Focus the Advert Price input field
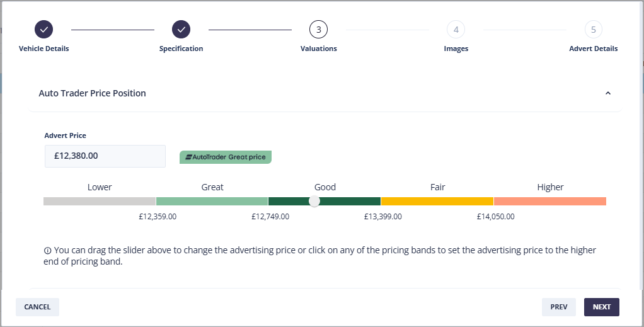 [105, 156]
